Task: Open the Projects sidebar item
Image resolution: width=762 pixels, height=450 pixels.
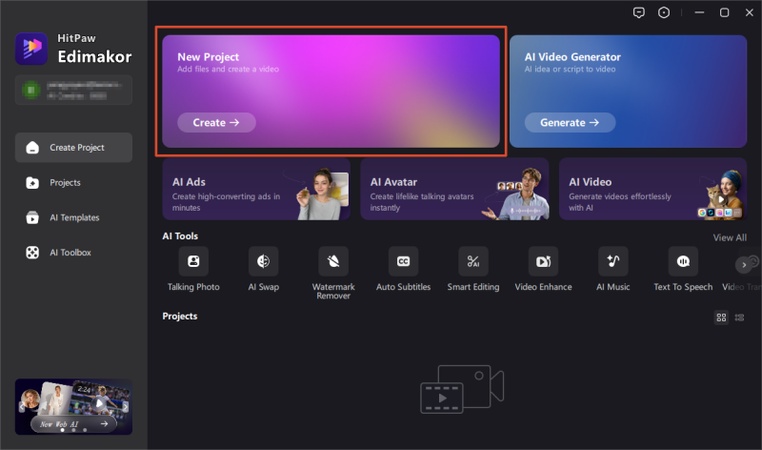Action: pyautogui.click(x=74, y=183)
